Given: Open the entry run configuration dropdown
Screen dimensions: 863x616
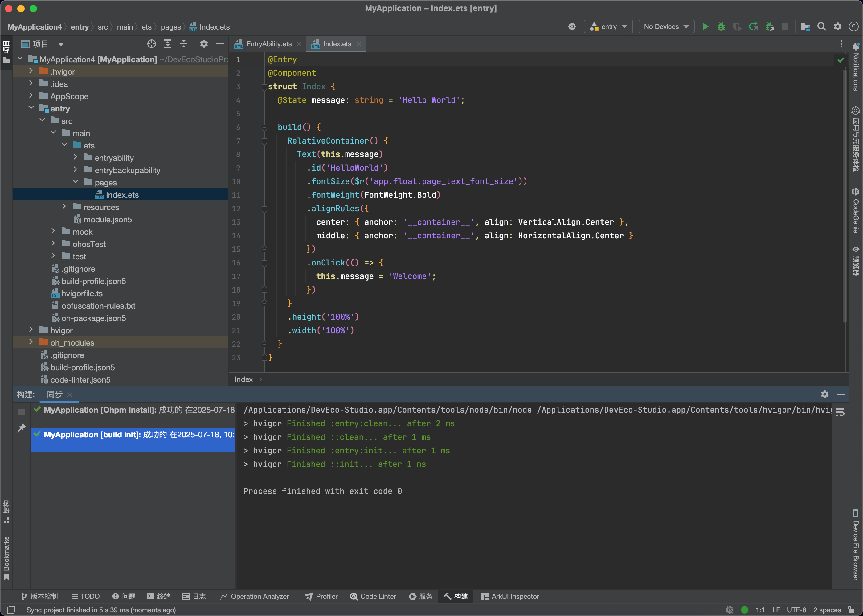Looking at the screenshot, I should pos(608,26).
